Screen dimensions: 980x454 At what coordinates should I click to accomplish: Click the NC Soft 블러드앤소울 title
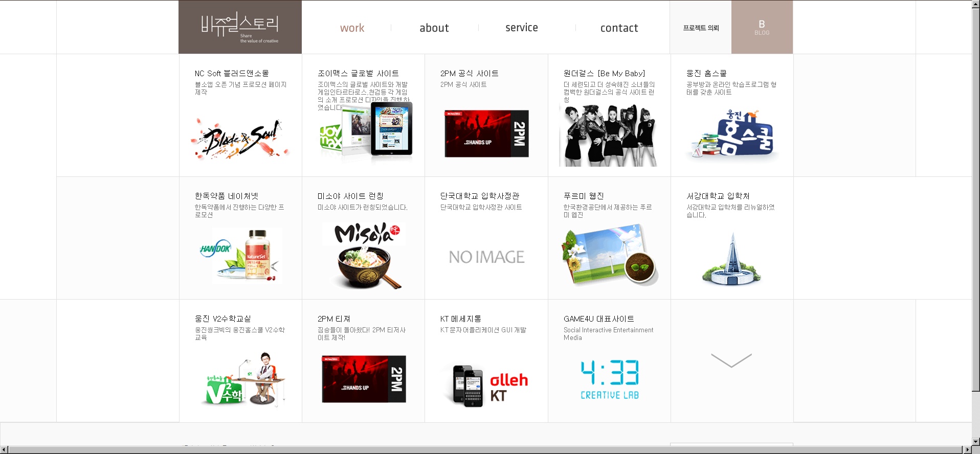coord(232,74)
